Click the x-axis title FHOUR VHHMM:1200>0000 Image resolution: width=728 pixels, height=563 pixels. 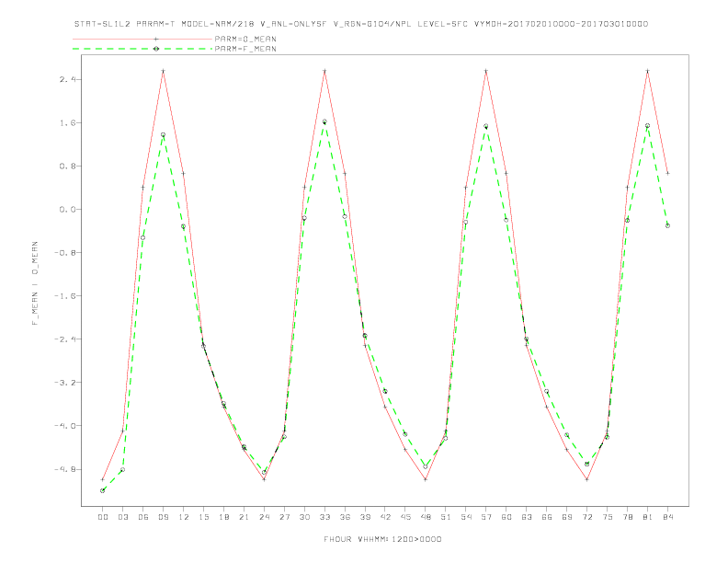pyautogui.click(x=382, y=539)
